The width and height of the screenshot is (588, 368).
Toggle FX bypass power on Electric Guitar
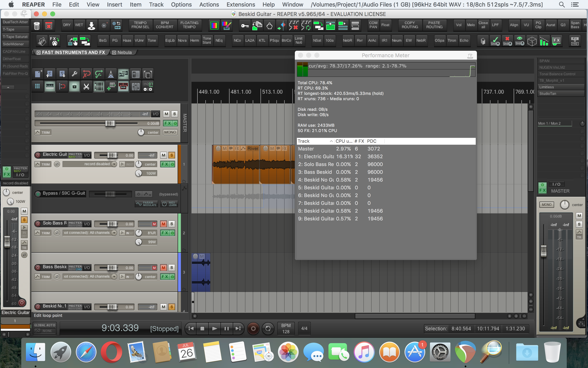pyautogui.click(x=172, y=164)
